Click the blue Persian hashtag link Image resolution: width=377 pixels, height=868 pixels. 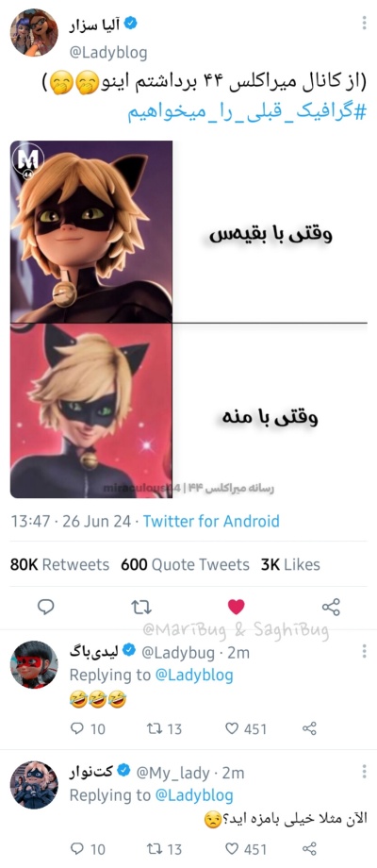coord(248,112)
